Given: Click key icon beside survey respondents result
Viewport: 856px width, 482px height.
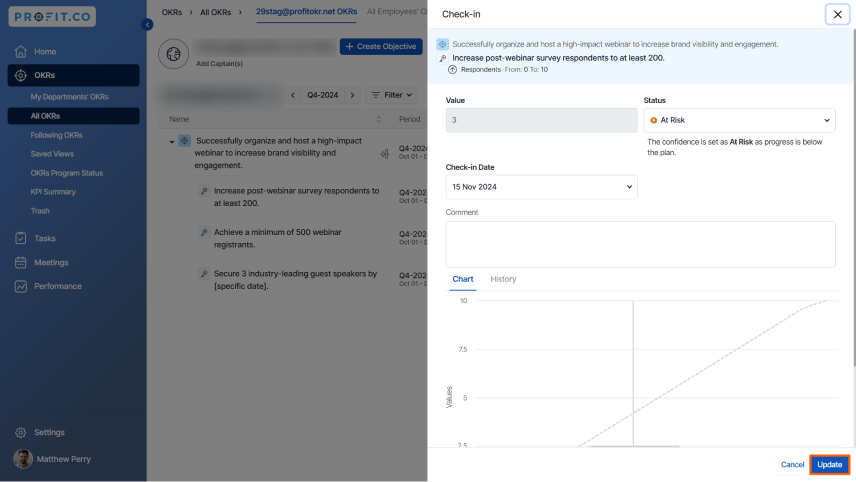Looking at the screenshot, I should point(204,191).
